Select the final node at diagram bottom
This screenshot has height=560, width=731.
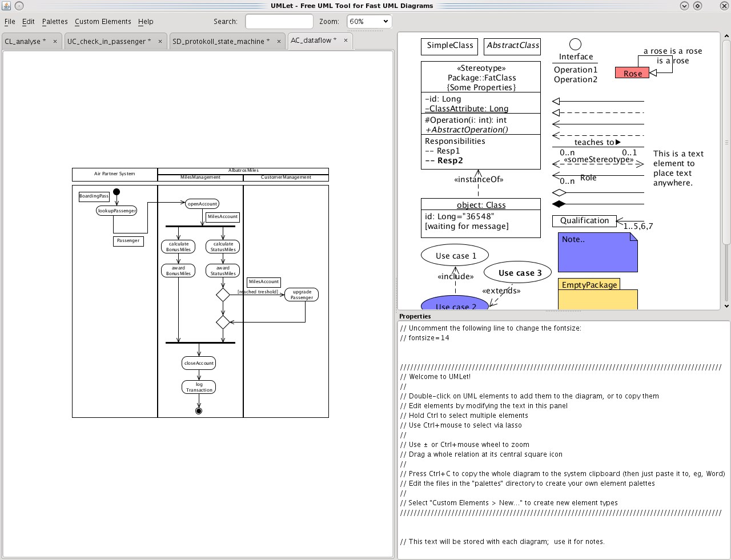pyautogui.click(x=199, y=410)
